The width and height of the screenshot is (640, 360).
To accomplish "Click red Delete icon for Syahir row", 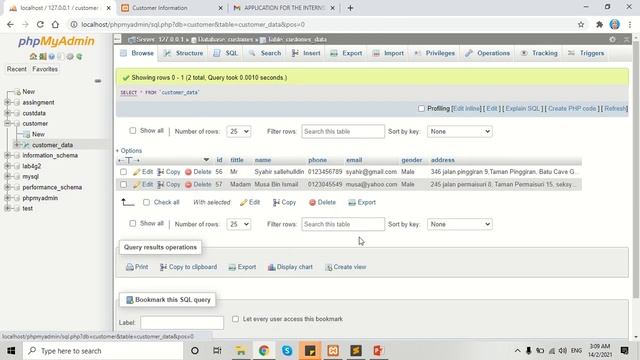I will click(188, 172).
